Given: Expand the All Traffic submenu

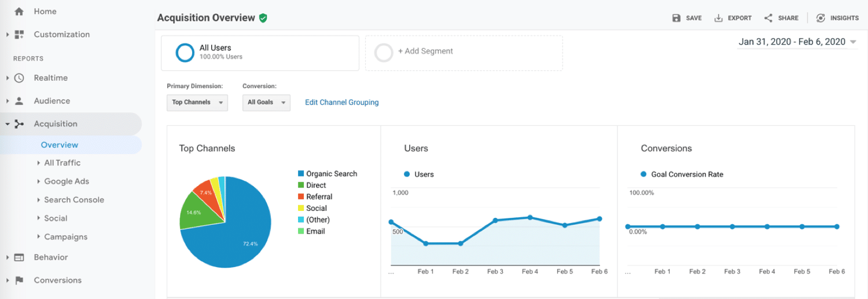Looking at the screenshot, I should (x=62, y=163).
